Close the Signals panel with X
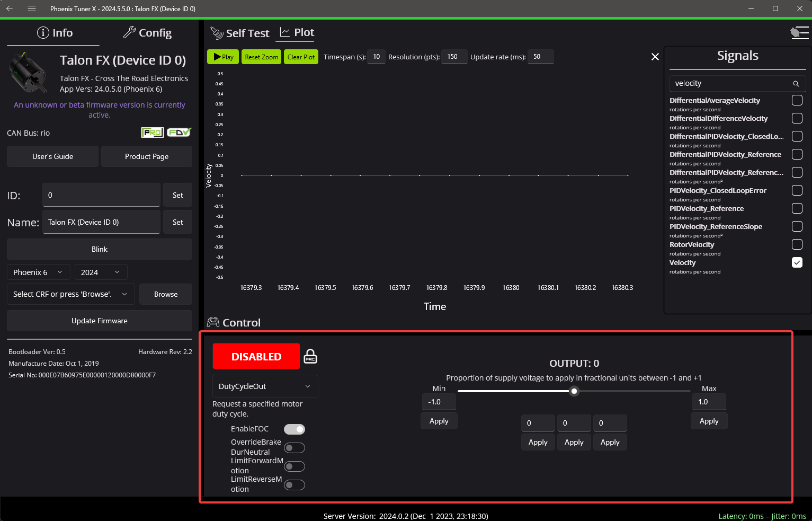812x521 pixels. pos(655,57)
